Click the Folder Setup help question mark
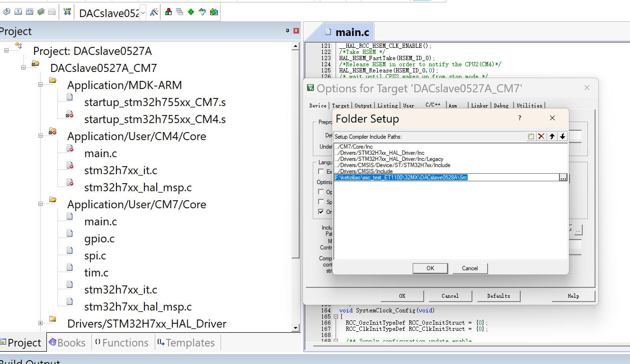Viewport: 630px width, 364px height. point(519,118)
